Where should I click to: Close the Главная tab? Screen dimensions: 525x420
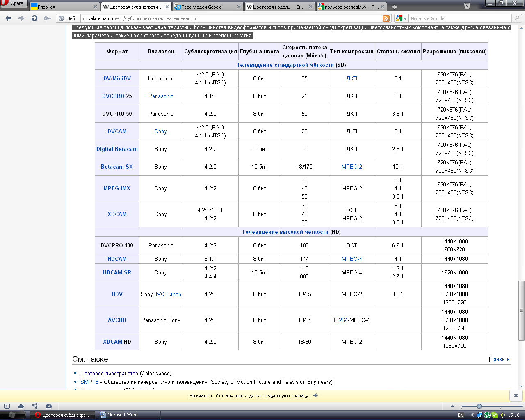[x=95, y=7]
